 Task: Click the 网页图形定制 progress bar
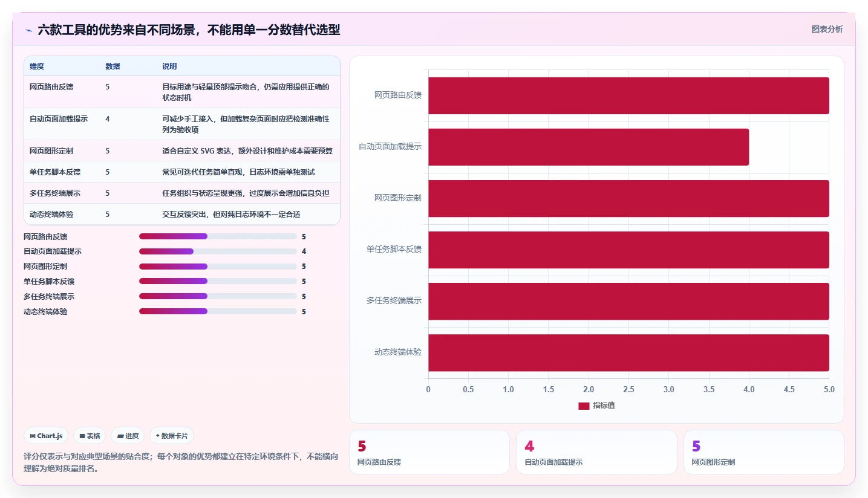coord(218,267)
